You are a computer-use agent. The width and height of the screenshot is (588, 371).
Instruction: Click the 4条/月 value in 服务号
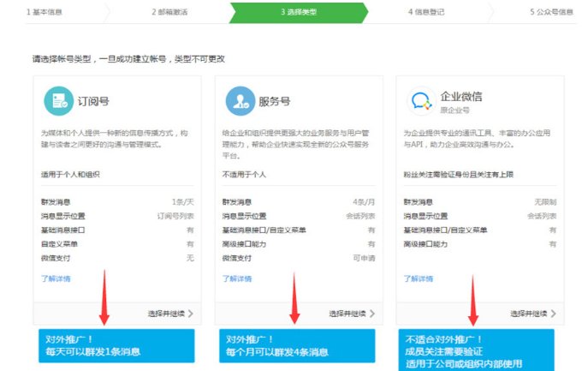point(364,202)
